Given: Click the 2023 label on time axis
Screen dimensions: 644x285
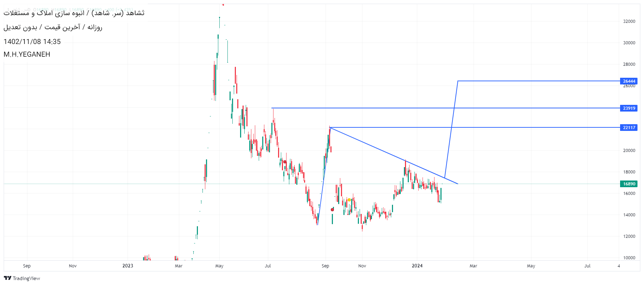Looking at the screenshot, I should [128, 266].
